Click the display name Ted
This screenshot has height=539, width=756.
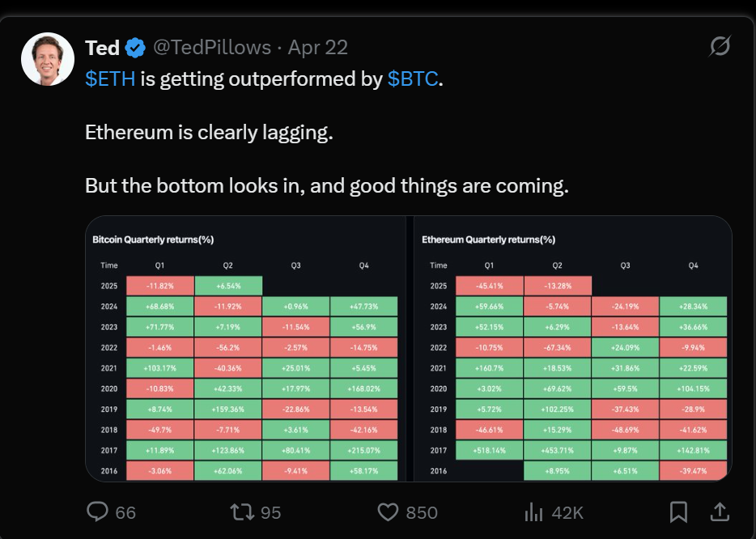[x=103, y=48]
